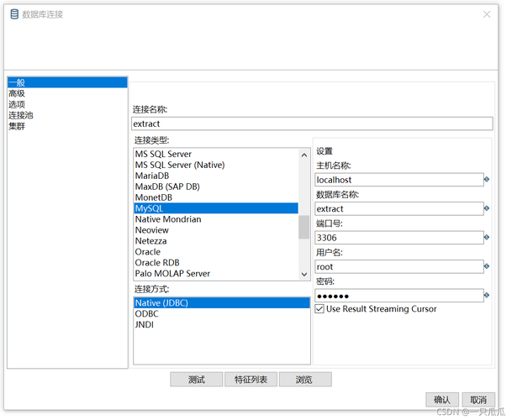Select the 一般 category
Image resolution: width=512 pixels, height=420 pixels.
pyautogui.click(x=67, y=82)
